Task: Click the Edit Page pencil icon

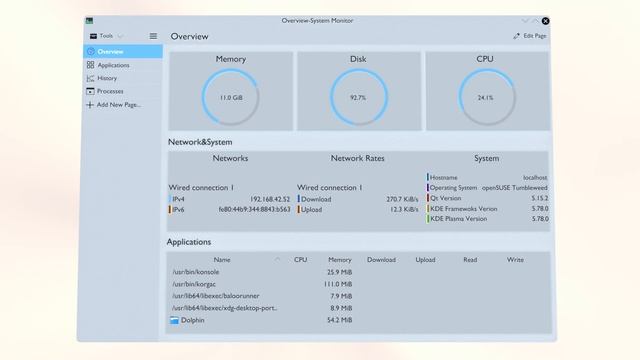Action: point(516,36)
